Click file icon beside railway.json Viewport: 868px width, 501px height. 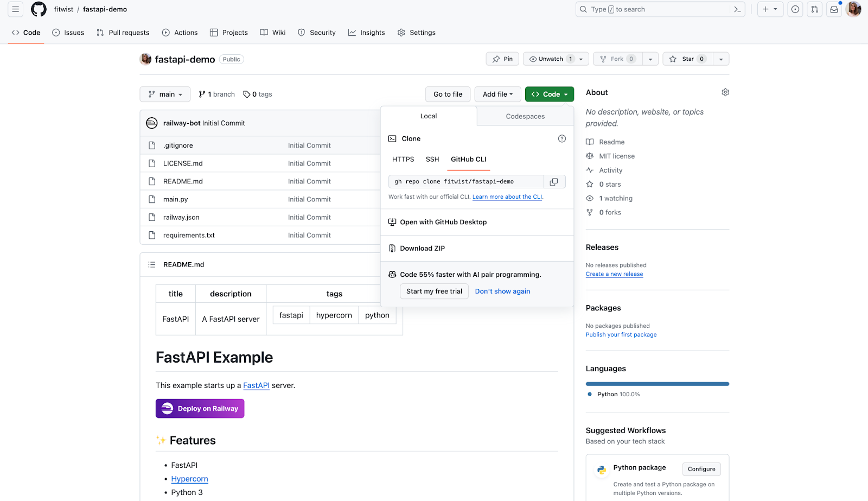pyautogui.click(x=152, y=217)
